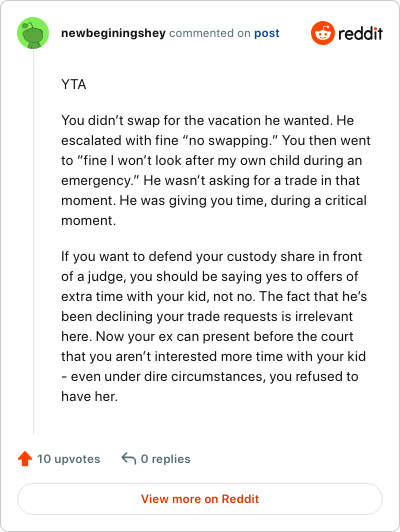
Task: Click the vertical comment thread line
Action: 33,242
